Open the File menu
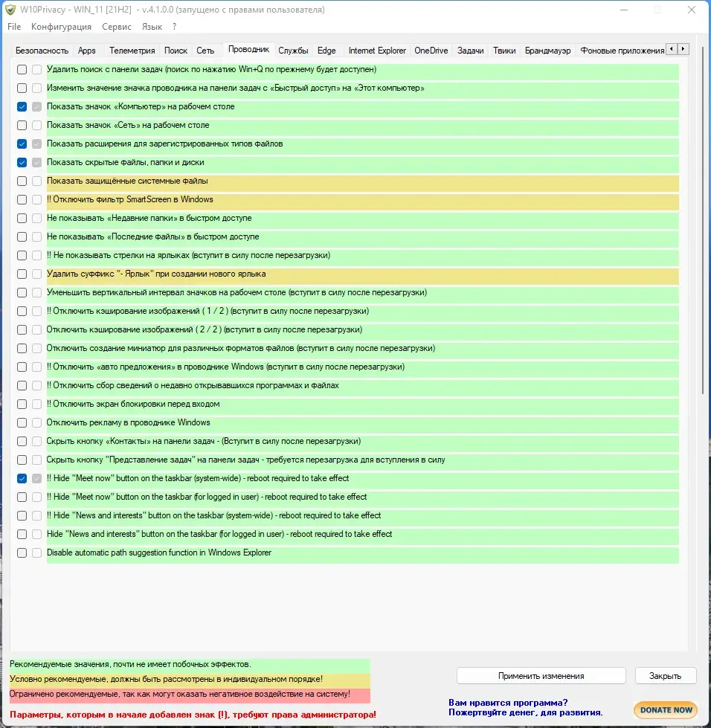This screenshot has height=728, width=711. coord(14,27)
